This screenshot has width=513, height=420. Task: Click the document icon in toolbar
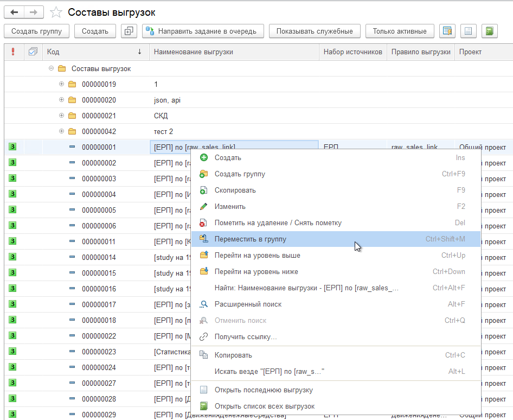[469, 31]
